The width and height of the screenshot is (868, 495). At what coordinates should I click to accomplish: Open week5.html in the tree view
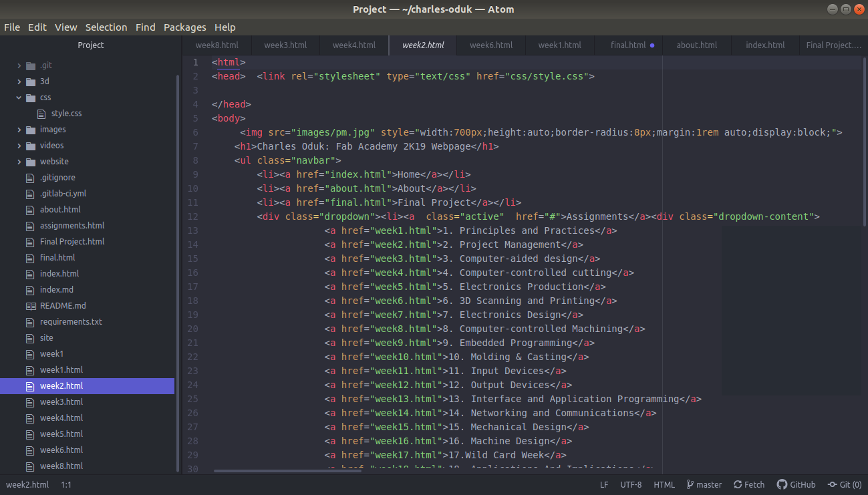(61, 434)
